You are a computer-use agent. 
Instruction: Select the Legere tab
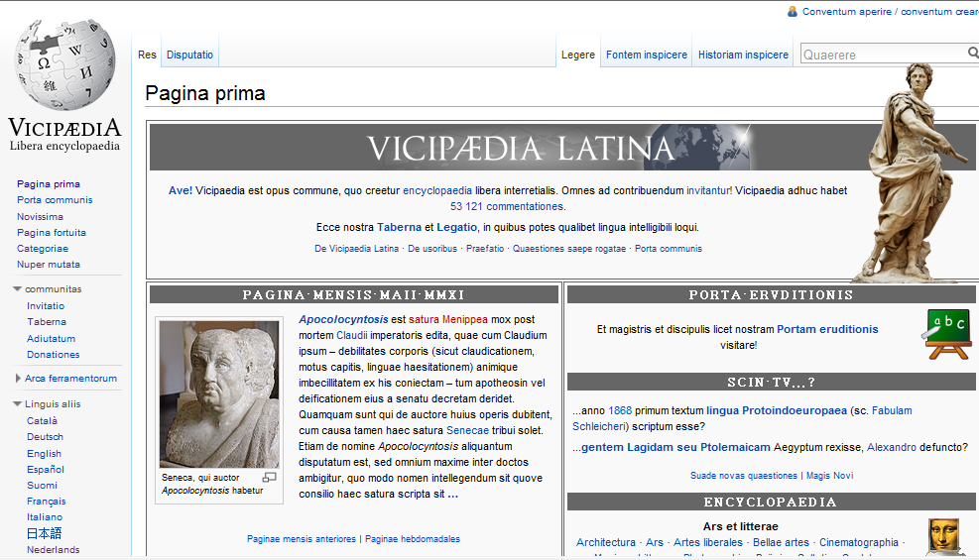[578, 55]
